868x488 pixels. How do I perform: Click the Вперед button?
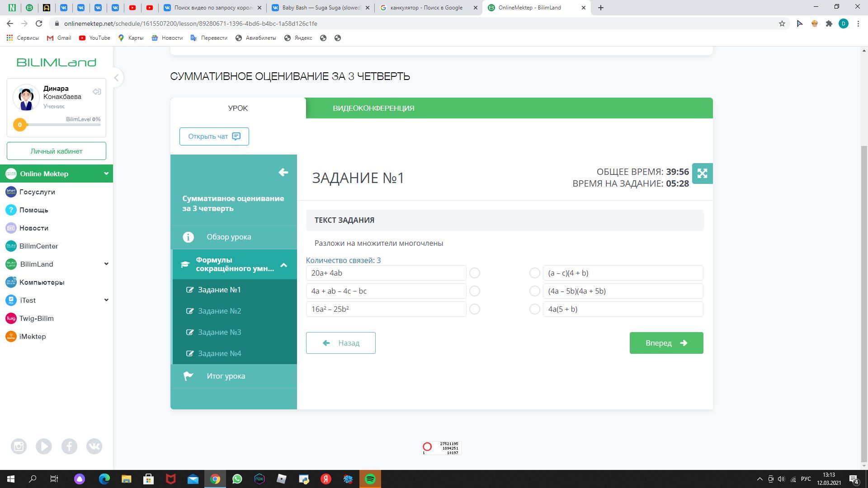[x=666, y=343]
